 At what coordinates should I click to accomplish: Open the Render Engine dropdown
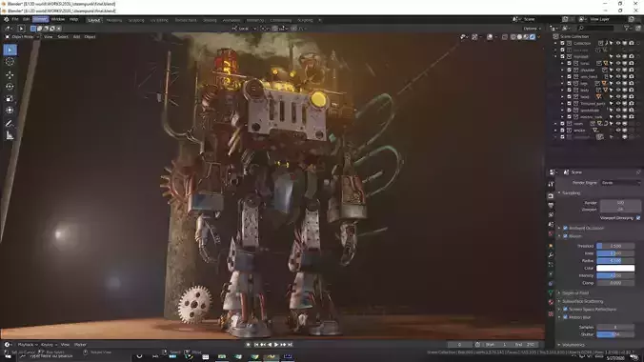pyautogui.click(x=620, y=183)
